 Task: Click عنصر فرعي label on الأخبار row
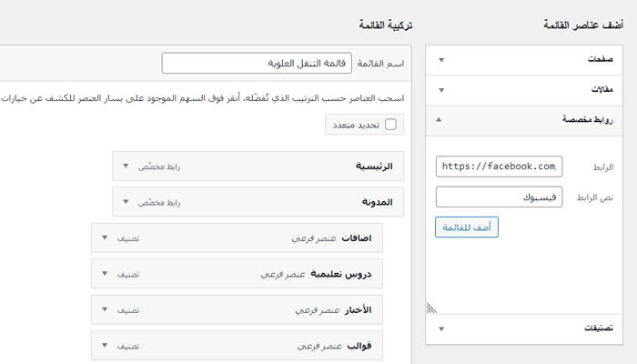318,311
